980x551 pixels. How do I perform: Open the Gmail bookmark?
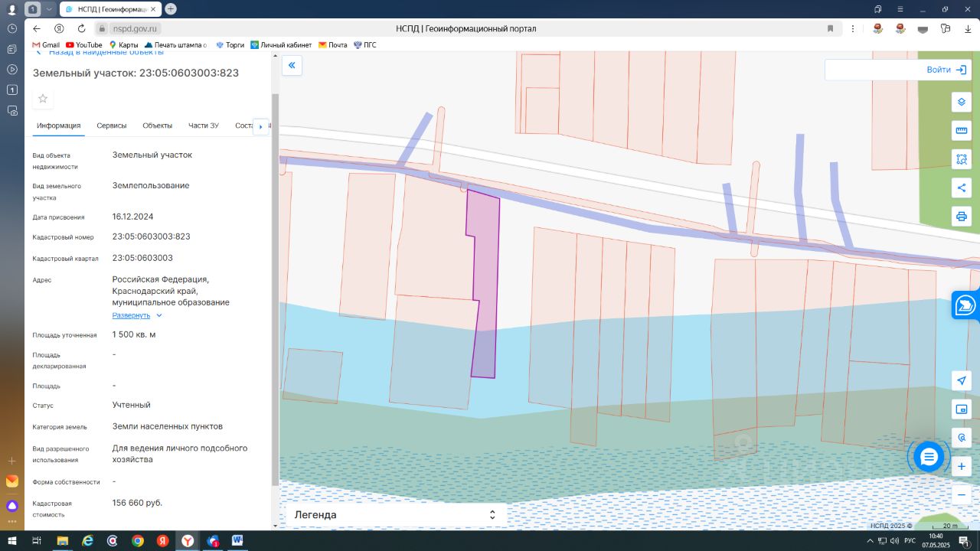pos(46,45)
